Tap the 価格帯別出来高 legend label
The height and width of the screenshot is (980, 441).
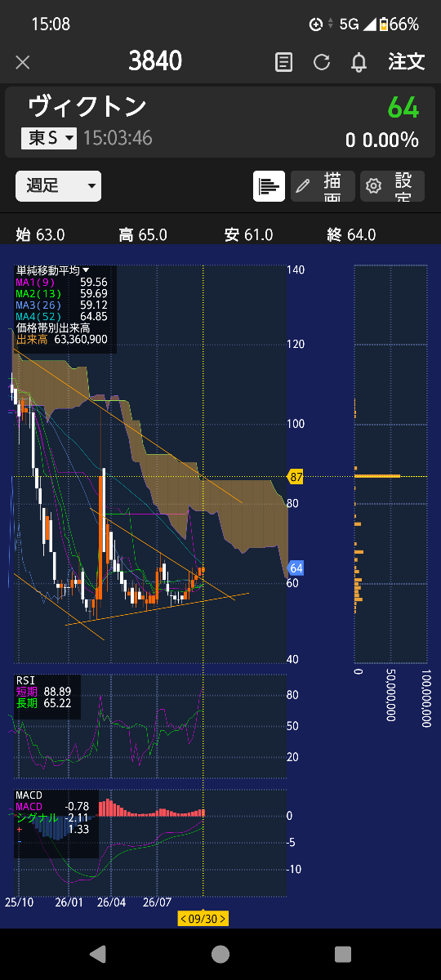click(x=53, y=327)
